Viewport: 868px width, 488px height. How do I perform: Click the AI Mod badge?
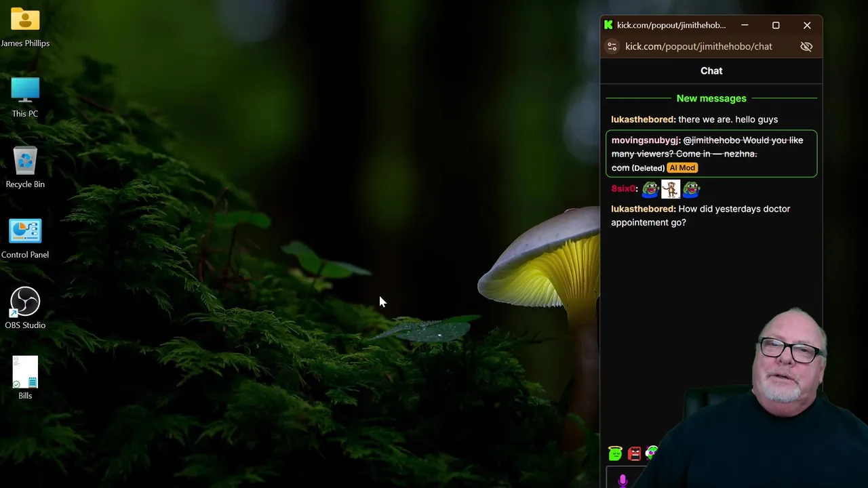682,168
